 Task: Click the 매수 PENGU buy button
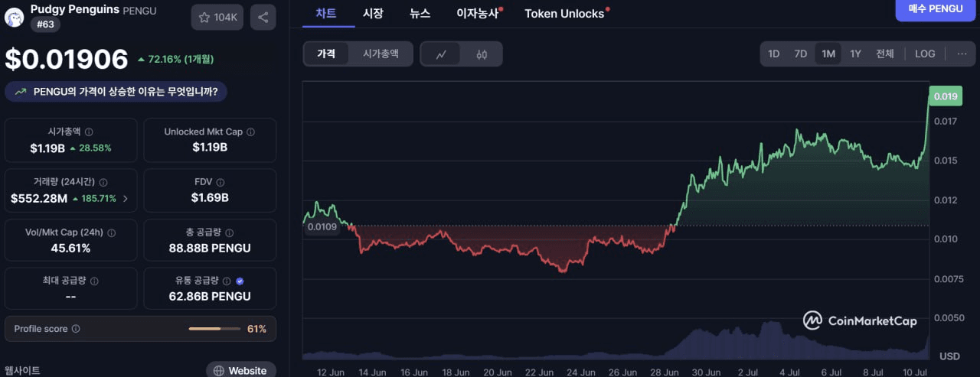[x=935, y=8]
